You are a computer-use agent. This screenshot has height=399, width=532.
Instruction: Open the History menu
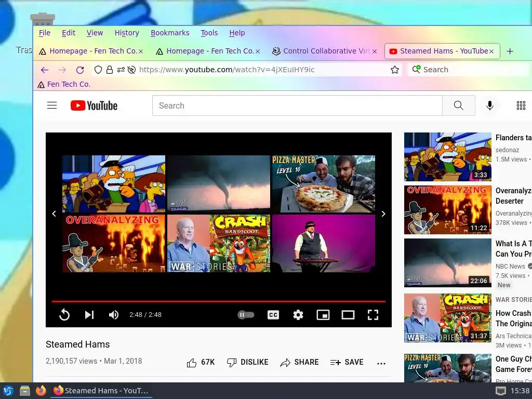coord(127,33)
